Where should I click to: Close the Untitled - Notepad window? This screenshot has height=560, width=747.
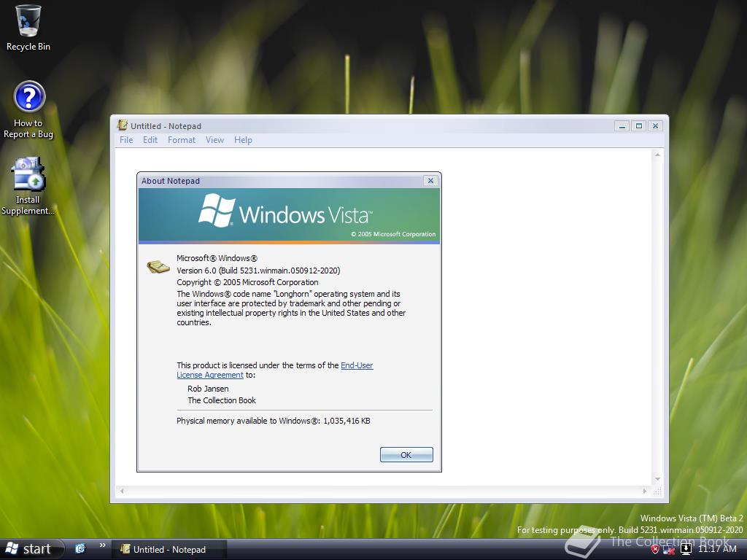[656, 126]
